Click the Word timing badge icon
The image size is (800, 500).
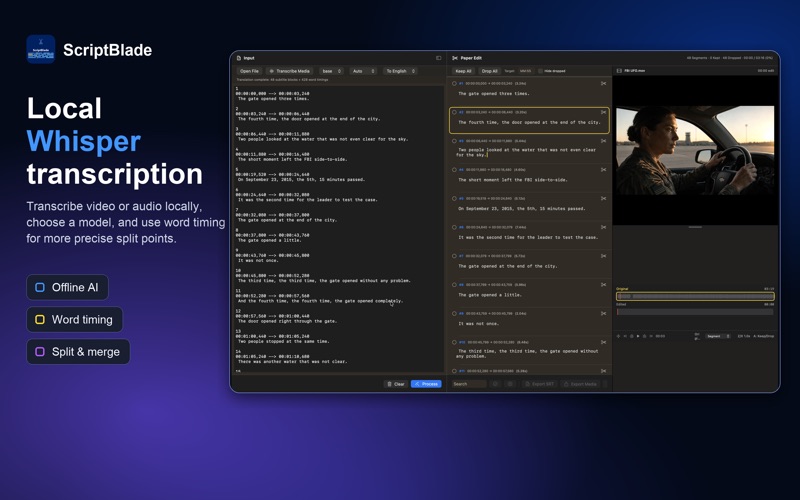[x=40, y=319]
